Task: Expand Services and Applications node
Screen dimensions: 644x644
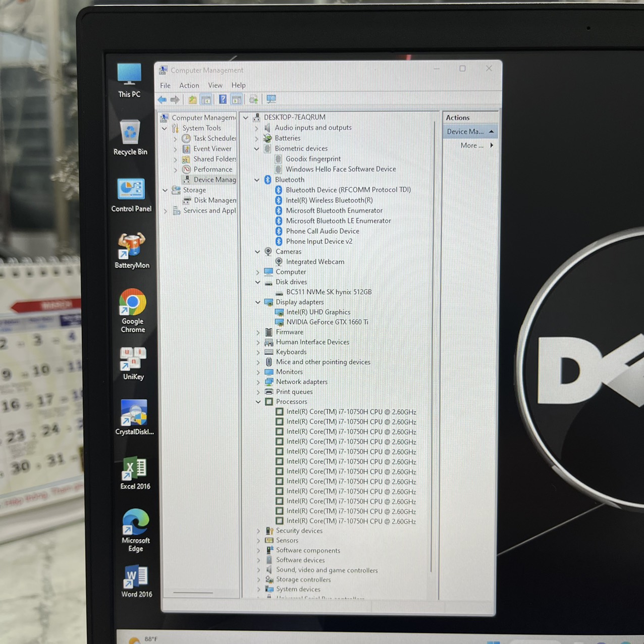Action: tap(166, 211)
